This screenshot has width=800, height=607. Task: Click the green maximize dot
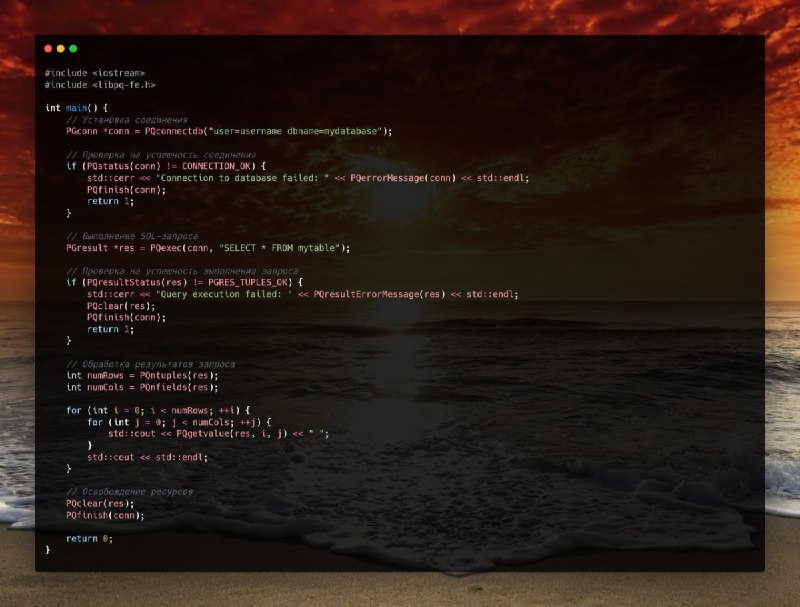pyautogui.click(x=73, y=48)
